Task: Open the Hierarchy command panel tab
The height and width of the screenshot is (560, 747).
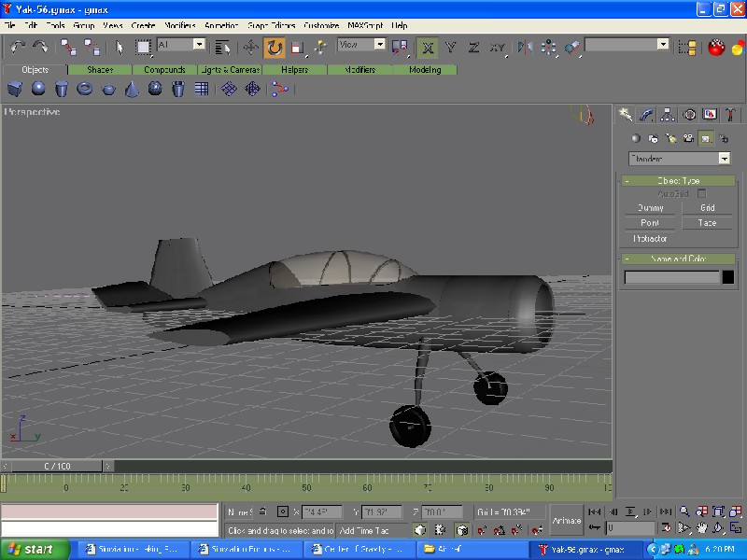Action: click(x=668, y=115)
